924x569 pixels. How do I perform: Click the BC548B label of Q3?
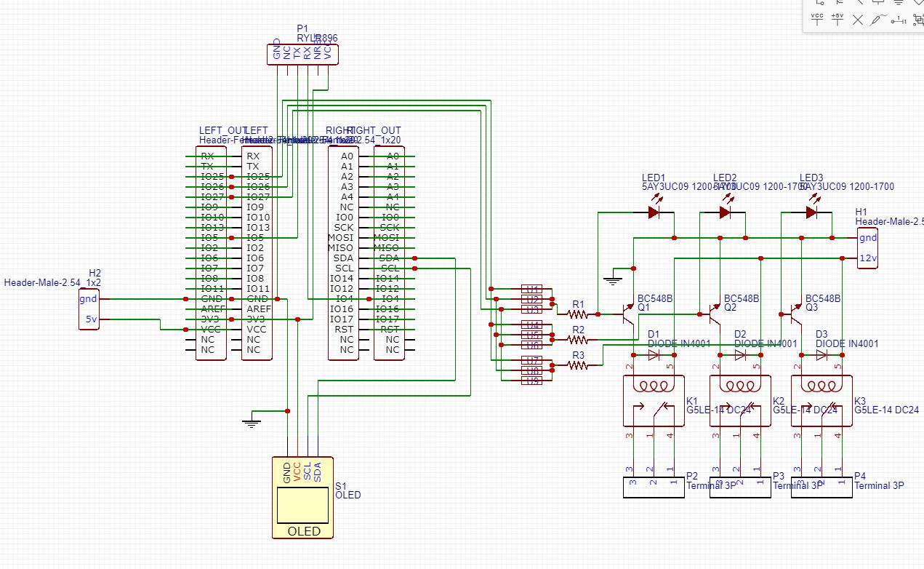pos(823,298)
